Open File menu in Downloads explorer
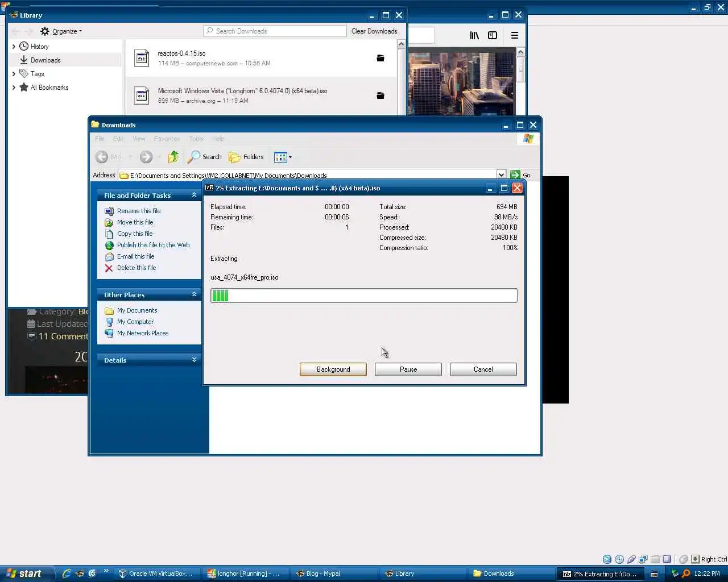This screenshot has height=582, width=728. 100,139
